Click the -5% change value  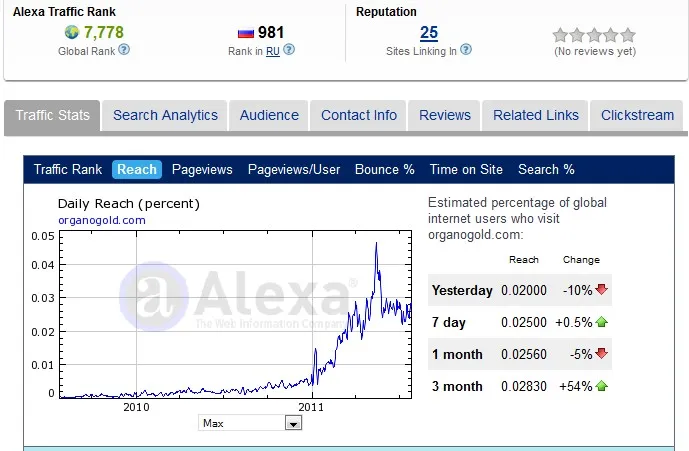coord(581,354)
